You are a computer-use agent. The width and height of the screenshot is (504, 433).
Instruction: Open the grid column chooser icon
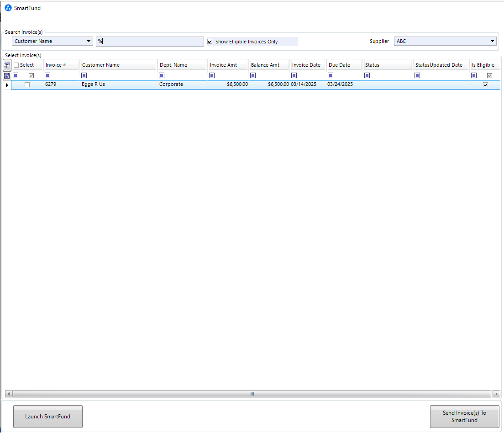coord(7,65)
